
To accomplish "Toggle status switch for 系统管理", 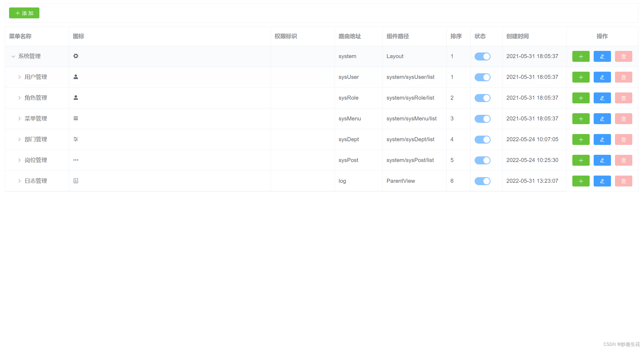I will 482,56.
